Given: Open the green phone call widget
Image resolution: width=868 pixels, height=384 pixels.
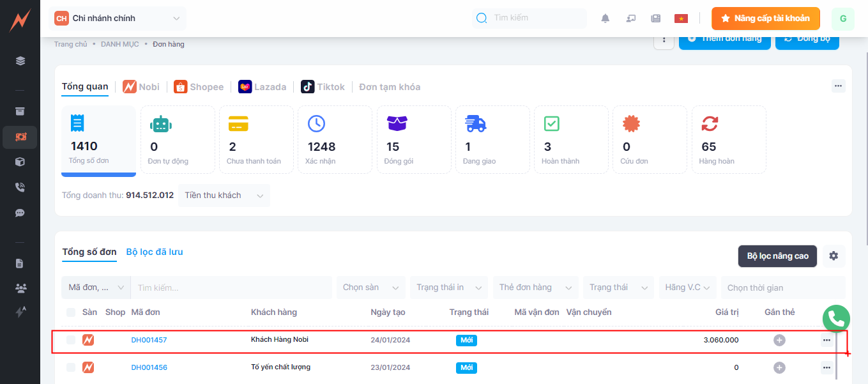Looking at the screenshot, I should pyautogui.click(x=836, y=318).
